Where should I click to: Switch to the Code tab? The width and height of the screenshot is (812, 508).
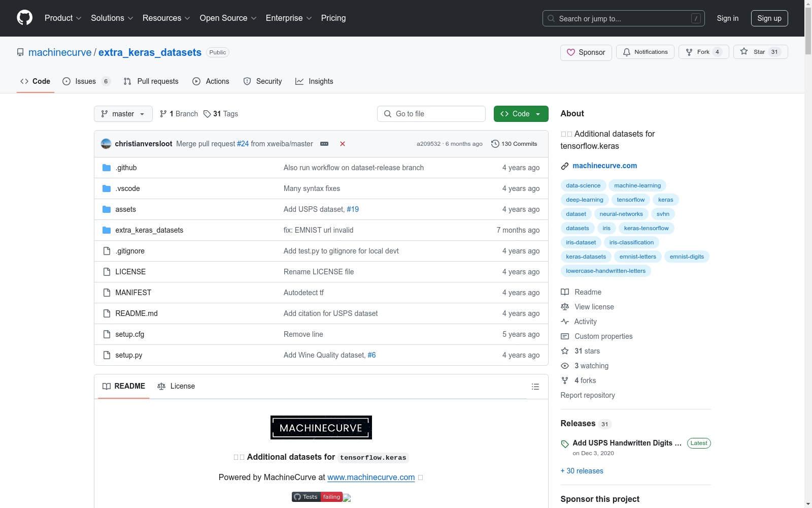tap(36, 81)
